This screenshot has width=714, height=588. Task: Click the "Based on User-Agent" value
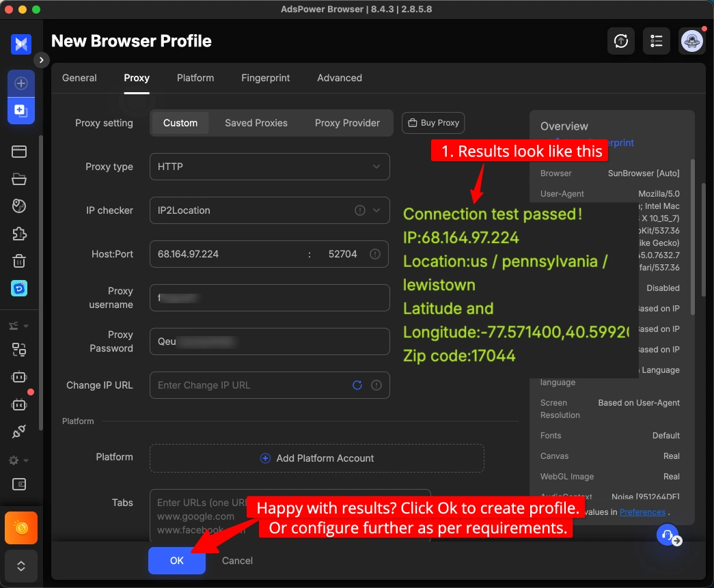click(639, 403)
